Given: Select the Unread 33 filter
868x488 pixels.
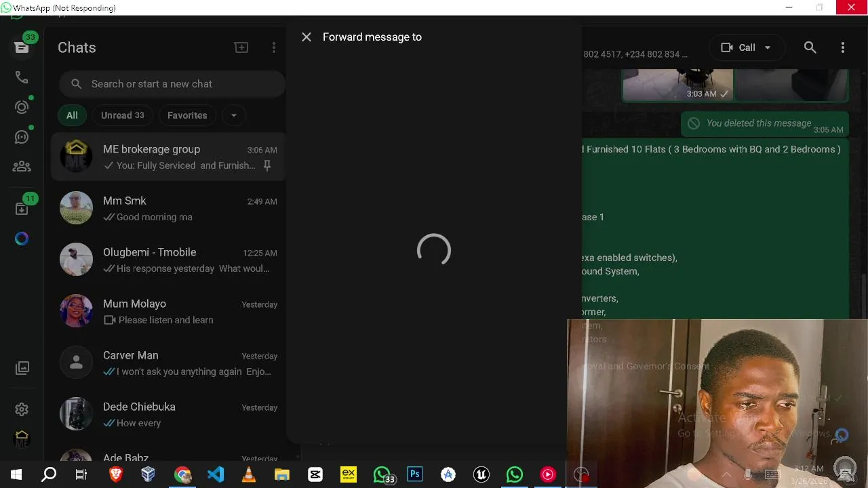Looking at the screenshot, I should point(123,115).
